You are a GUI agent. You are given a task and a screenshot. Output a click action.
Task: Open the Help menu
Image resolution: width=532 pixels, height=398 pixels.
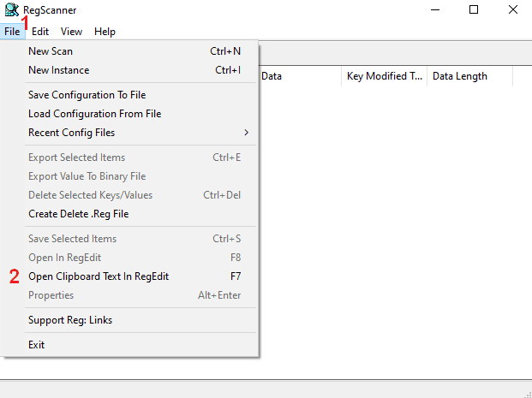point(105,32)
